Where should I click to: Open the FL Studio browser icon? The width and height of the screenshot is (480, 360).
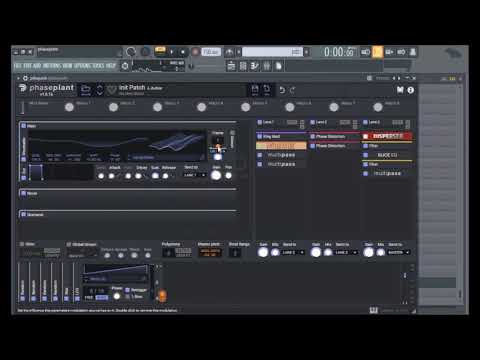(x=279, y=66)
